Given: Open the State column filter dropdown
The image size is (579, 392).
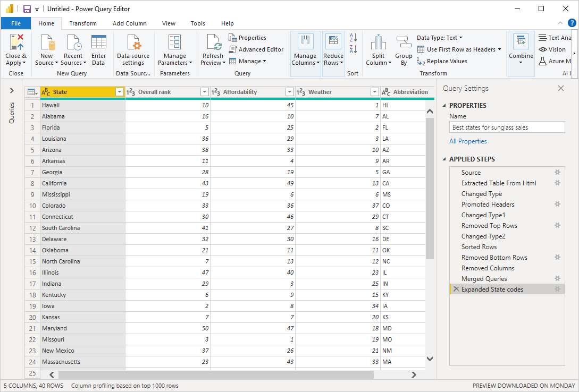Looking at the screenshot, I should (x=120, y=92).
